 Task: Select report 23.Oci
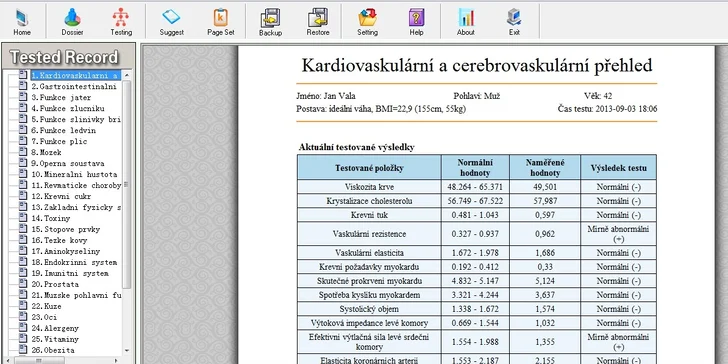coord(44,317)
